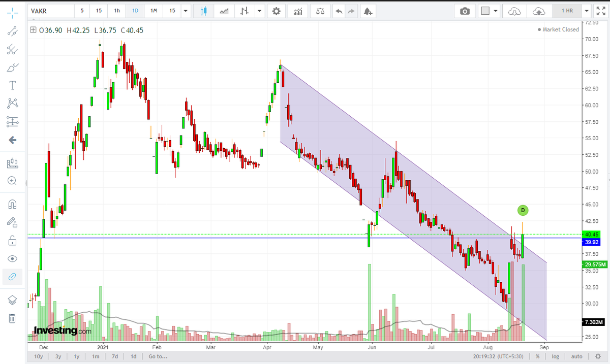Open the pitchfork tool group
This screenshot has height=364, width=610.
pyautogui.click(x=13, y=49)
